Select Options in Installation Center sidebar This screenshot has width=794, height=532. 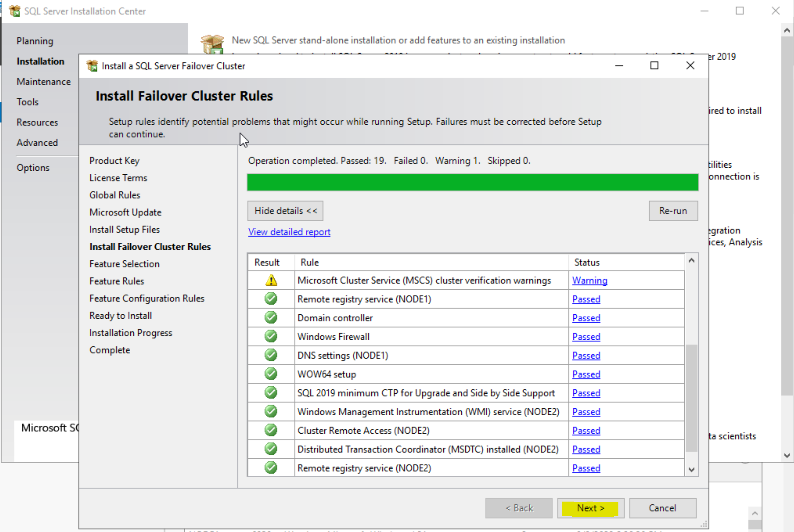click(33, 168)
